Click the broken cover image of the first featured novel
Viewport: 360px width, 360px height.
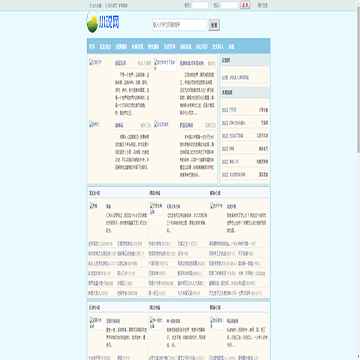[96, 62]
